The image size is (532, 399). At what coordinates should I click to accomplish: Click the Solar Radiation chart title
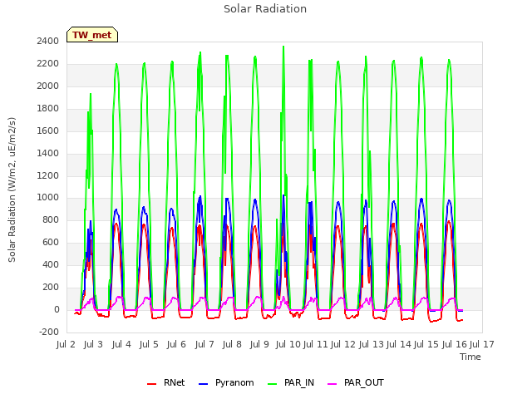265,9
